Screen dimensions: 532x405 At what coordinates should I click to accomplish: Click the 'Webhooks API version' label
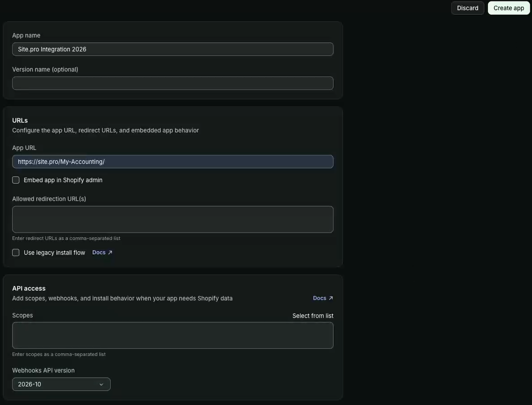click(44, 371)
